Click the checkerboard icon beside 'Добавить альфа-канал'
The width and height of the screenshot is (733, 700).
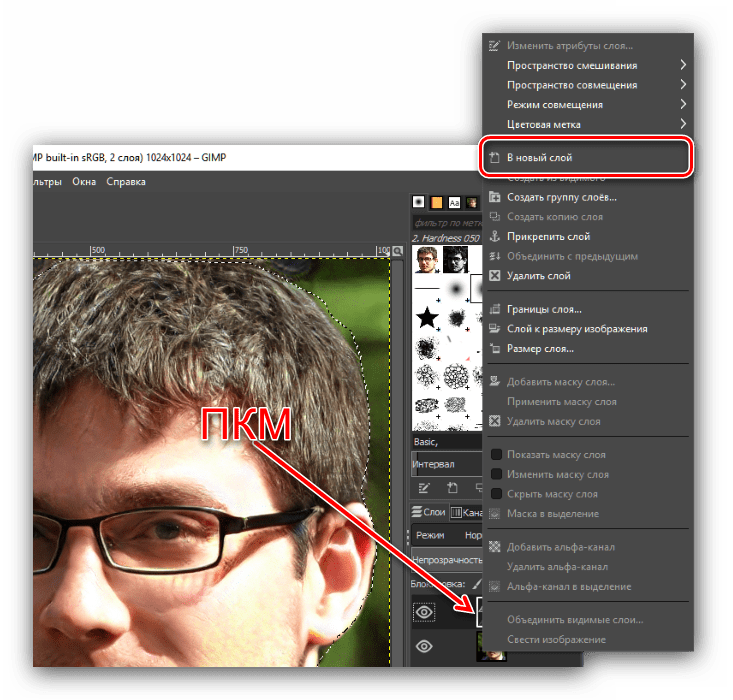coord(495,547)
